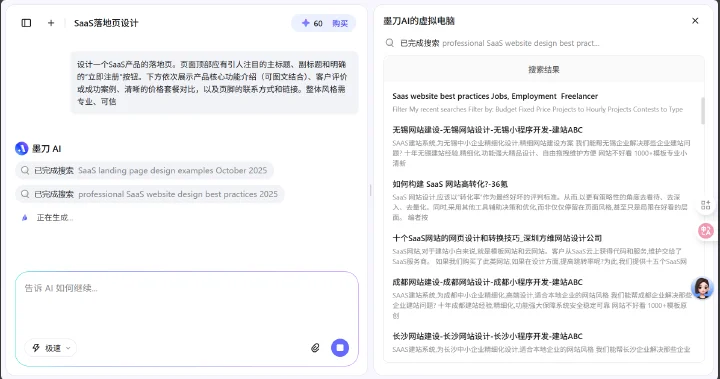Viewport: 720px width, 379px height.
Task: Click the paperclip attachment icon
Action: click(x=315, y=348)
